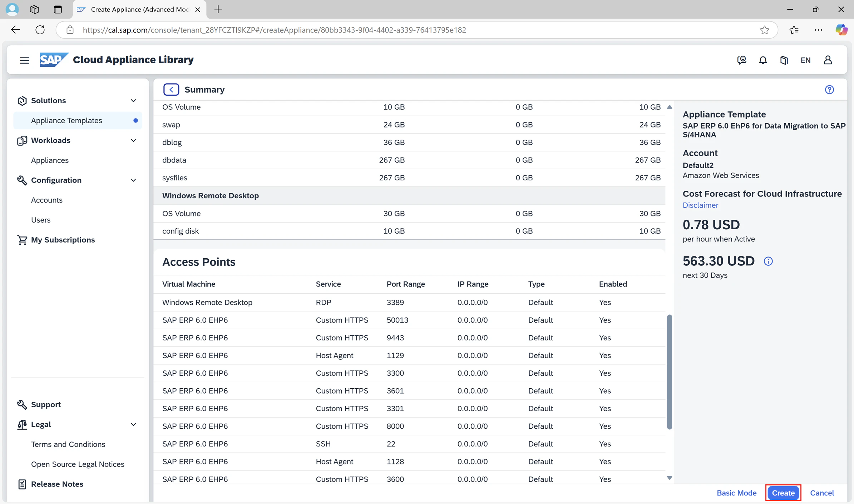This screenshot has width=854, height=504.
Task: Open My Subscriptions page
Action: coord(63,240)
